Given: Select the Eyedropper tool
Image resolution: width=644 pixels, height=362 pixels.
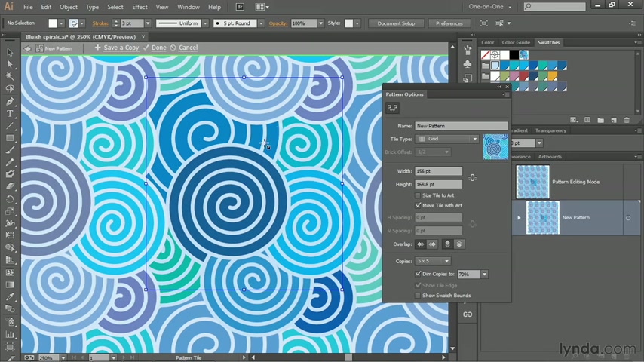Looking at the screenshot, I should point(10,296).
